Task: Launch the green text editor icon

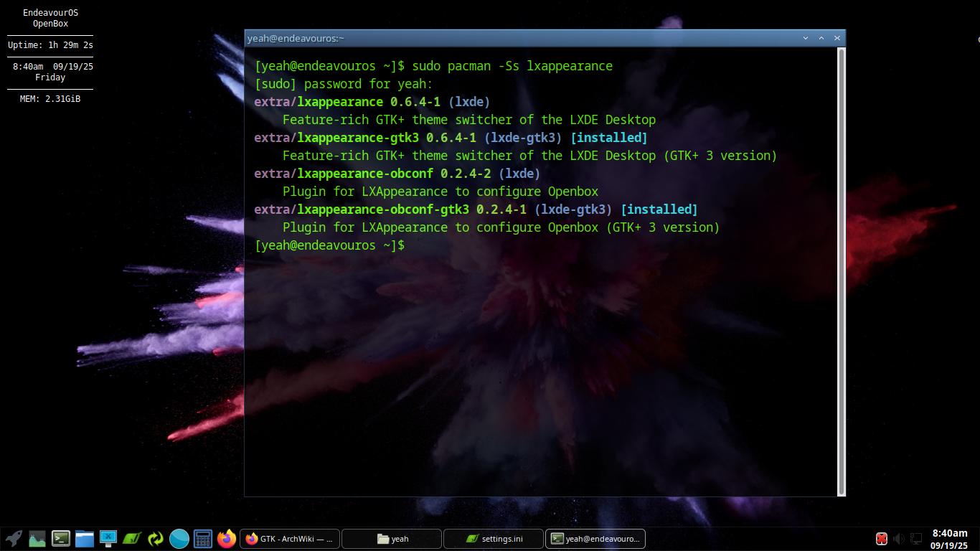Action: click(132, 538)
